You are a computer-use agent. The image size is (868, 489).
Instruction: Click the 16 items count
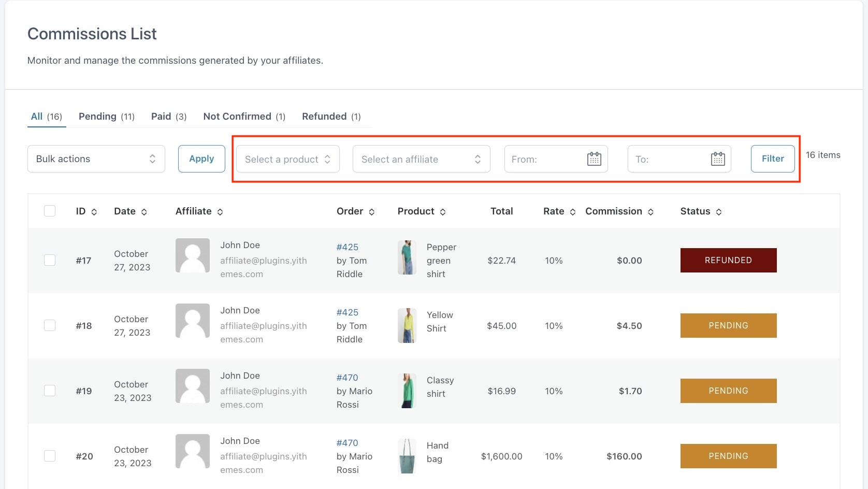coord(823,155)
